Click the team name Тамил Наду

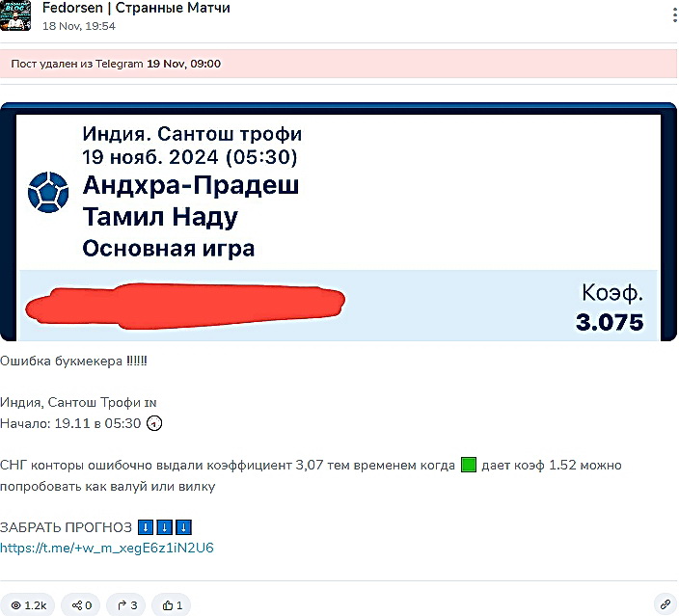[x=160, y=217]
